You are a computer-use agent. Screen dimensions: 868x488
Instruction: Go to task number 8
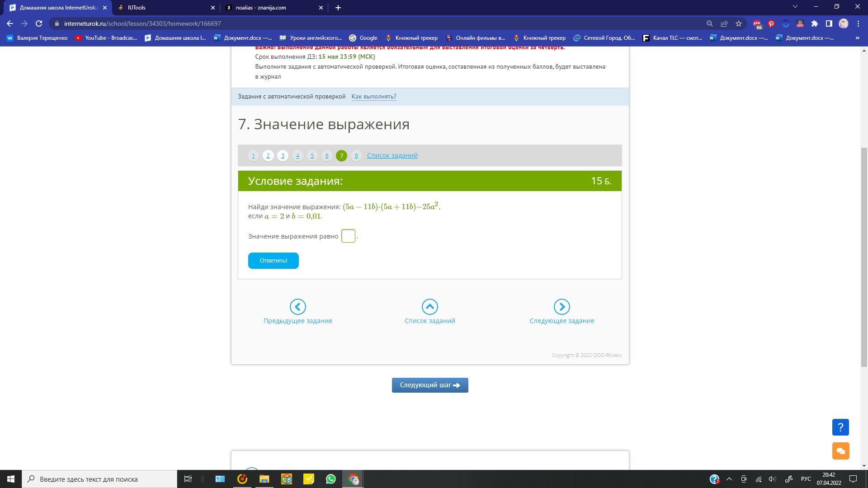coord(356,155)
